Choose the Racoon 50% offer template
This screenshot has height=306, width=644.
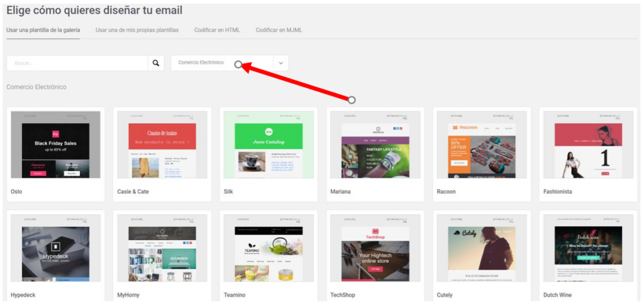click(482, 145)
